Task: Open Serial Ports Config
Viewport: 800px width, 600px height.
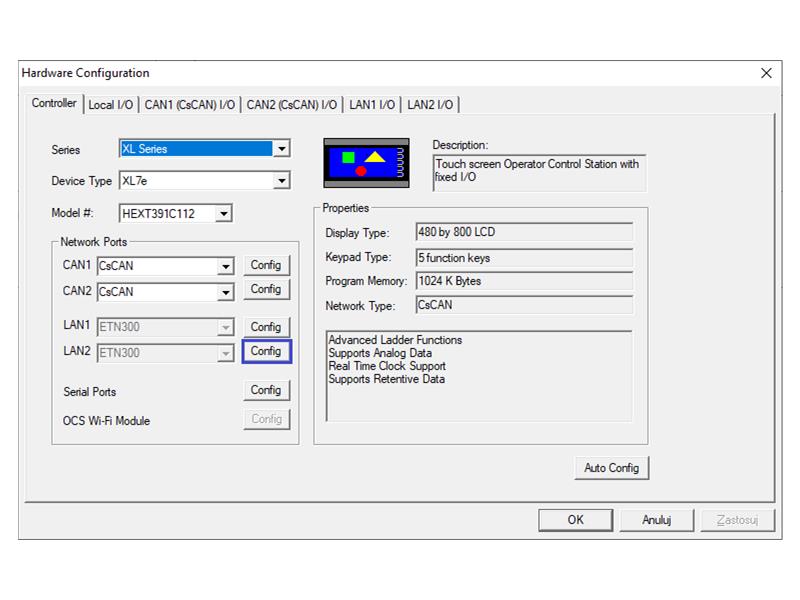Action: click(266, 390)
